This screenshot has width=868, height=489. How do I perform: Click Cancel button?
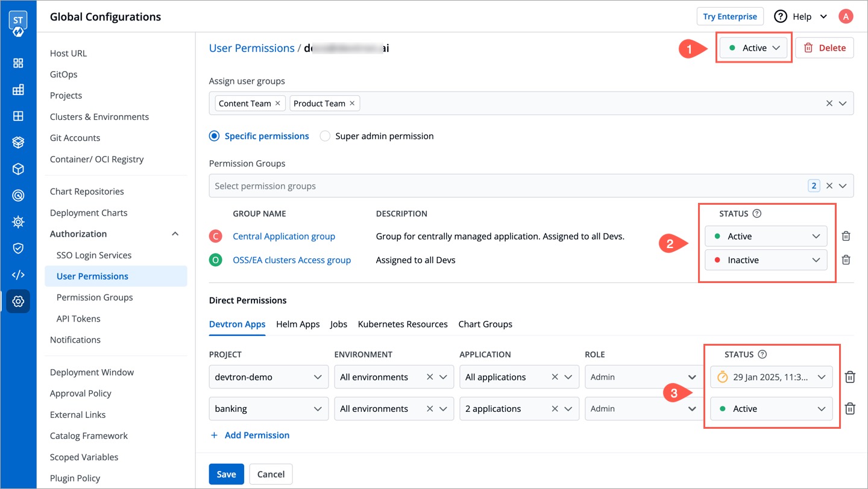[x=271, y=474]
